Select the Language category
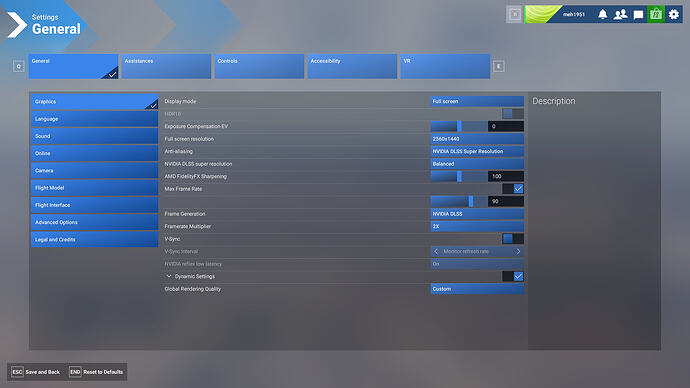Image resolution: width=690 pixels, height=388 pixels. pos(95,119)
